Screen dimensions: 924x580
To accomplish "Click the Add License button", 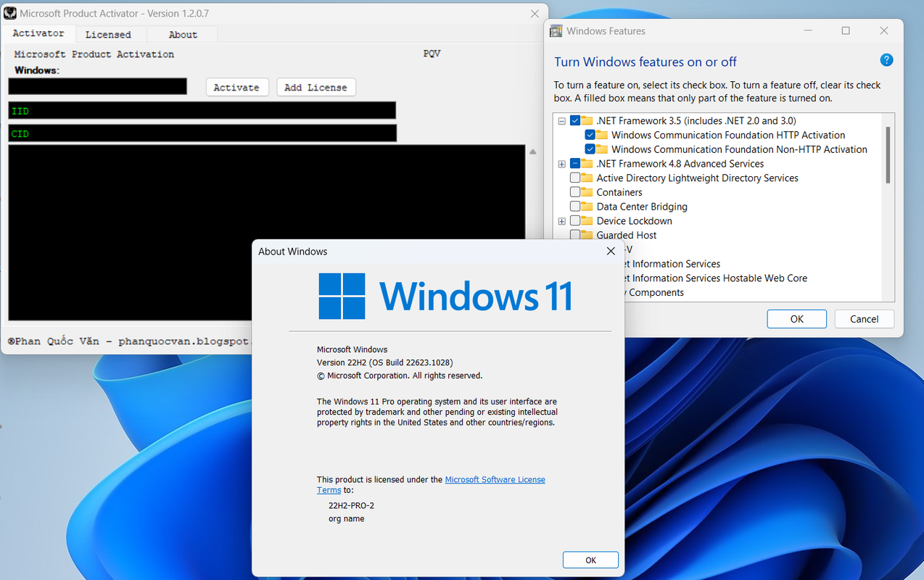I will tap(315, 87).
